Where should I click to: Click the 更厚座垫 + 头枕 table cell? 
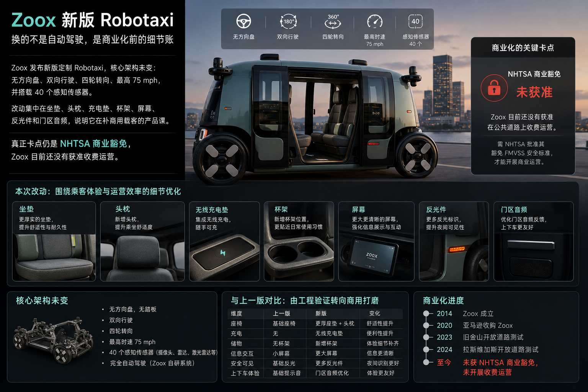(x=335, y=323)
